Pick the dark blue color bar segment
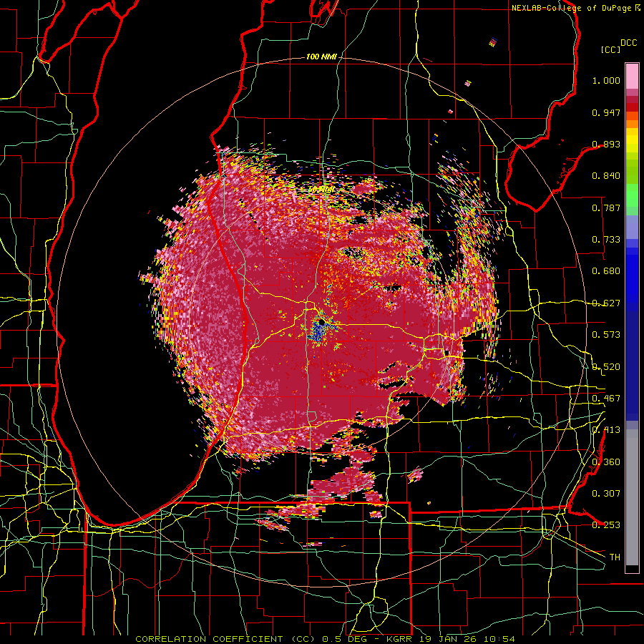 pos(632,366)
